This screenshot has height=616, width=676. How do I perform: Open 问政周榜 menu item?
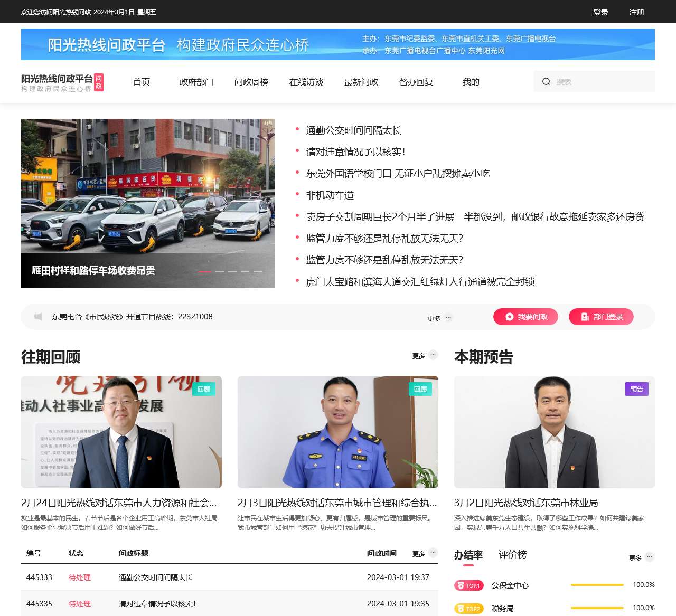251,82
